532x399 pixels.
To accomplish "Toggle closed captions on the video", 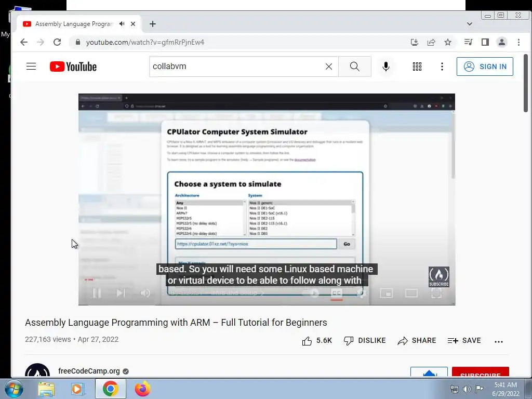I will click(x=336, y=293).
